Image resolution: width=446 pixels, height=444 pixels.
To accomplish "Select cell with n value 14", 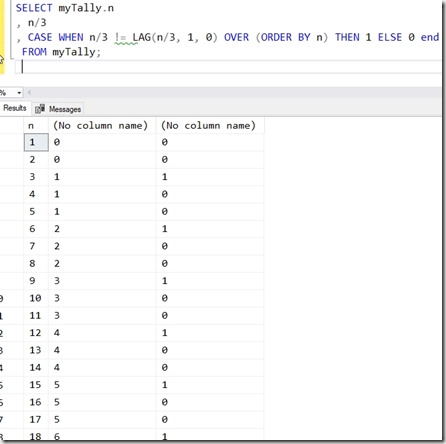I will [x=36, y=368].
